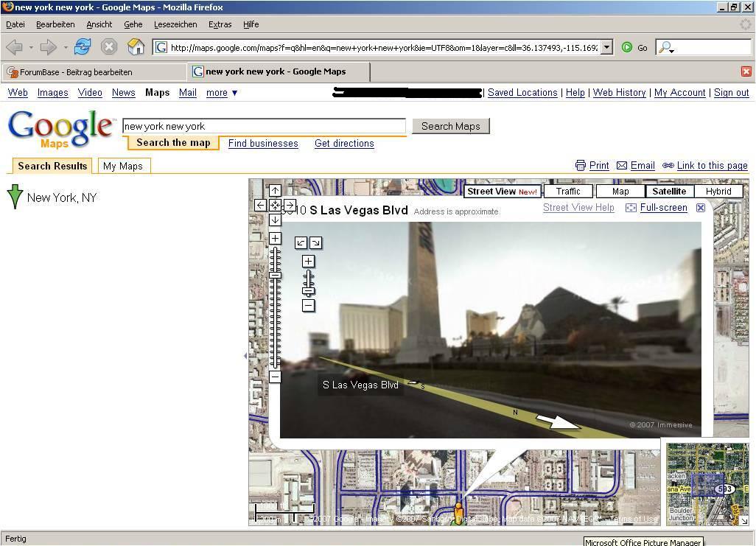The height and width of the screenshot is (546, 756).
Task: Go to the Firefox Home icon
Action: point(136,46)
